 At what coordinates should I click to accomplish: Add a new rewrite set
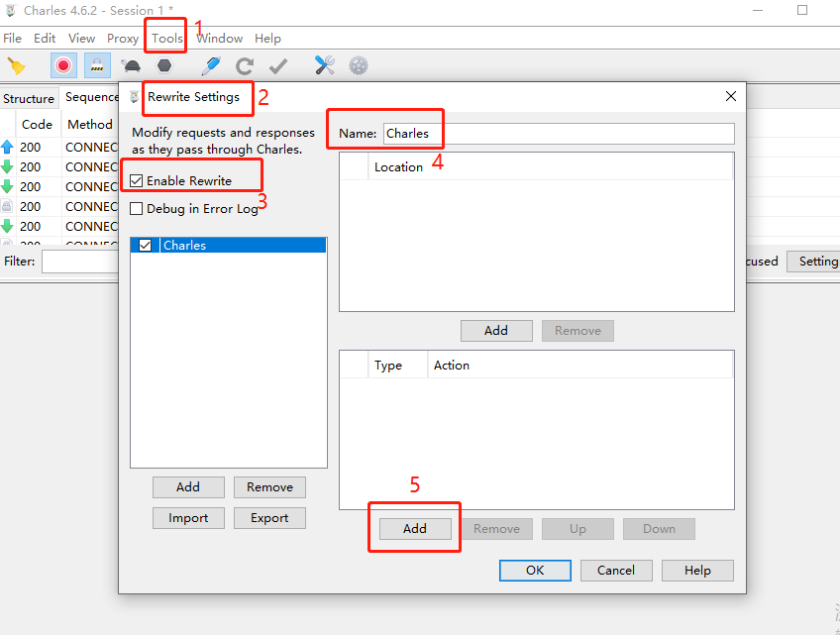point(188,487)
